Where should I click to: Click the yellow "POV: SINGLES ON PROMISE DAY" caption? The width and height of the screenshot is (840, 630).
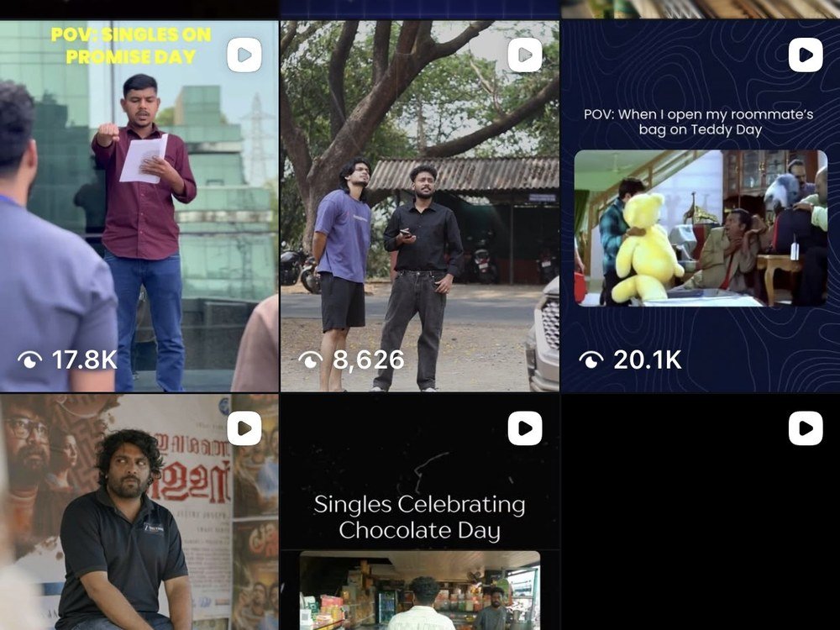coord(131,45)
